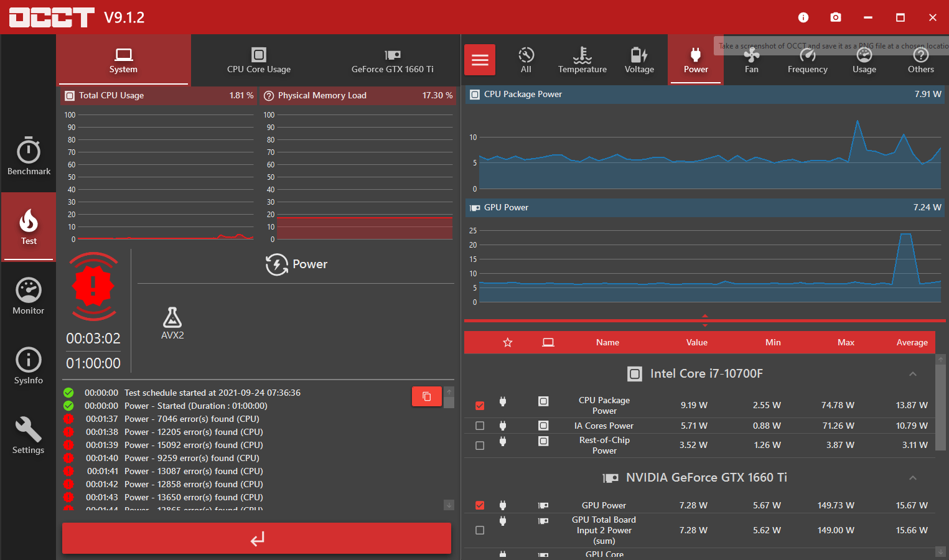Click the large red return button
The image size is (949, 560).
click(x=256, y=538)
